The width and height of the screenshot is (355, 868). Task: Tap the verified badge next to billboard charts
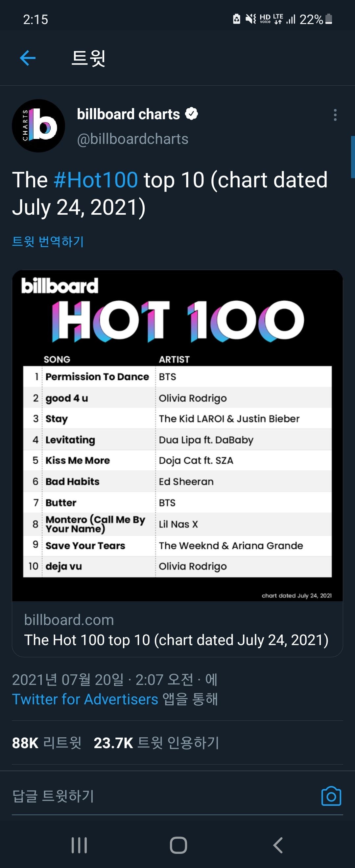click(x=191, y=114)
